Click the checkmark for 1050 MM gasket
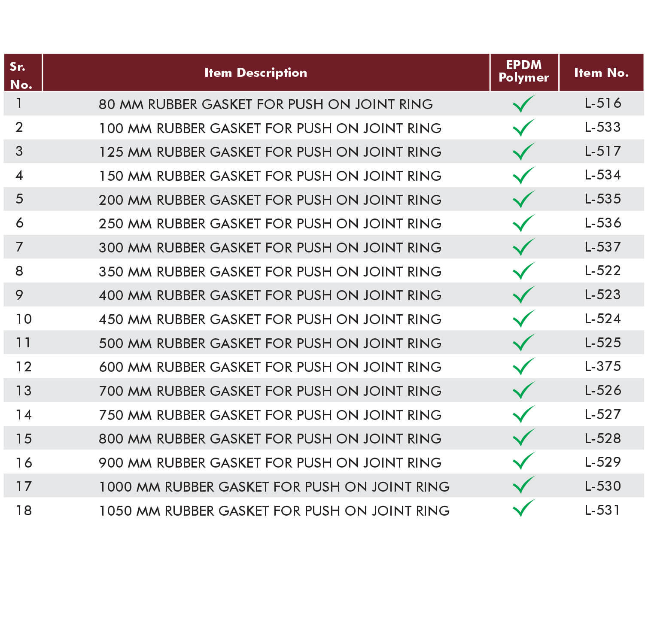The width and height of the screenshot is (645, 644). coord(523,509)
